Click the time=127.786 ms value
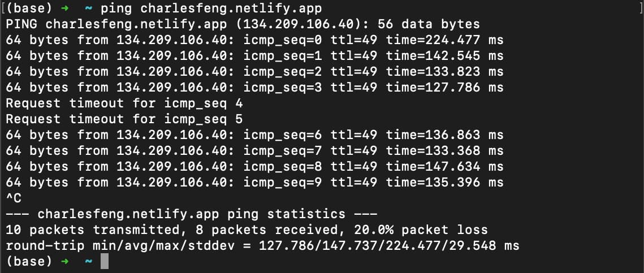The width and height of the screenshot is (644, 273). coord(444,88)
